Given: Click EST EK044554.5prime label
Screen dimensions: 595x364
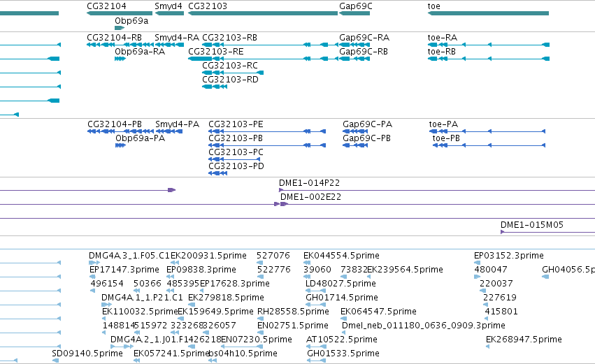Looking at the screenshot, I should 341,256.
